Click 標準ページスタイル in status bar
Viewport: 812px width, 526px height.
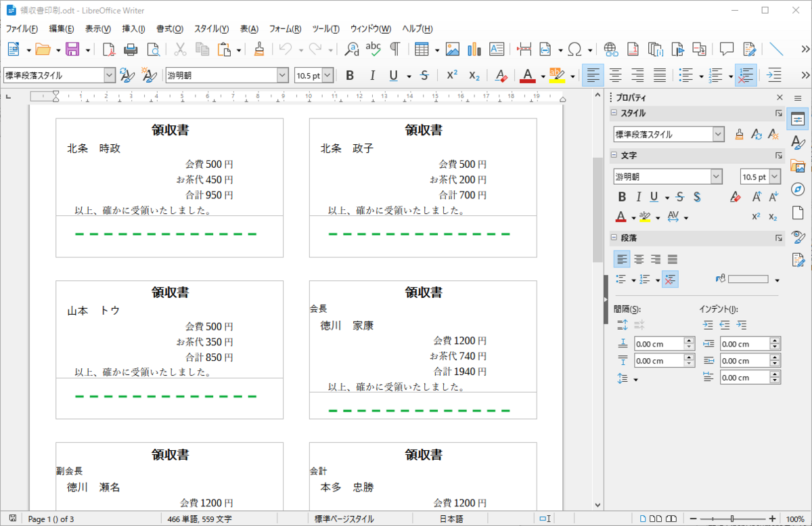coord(344,519)
